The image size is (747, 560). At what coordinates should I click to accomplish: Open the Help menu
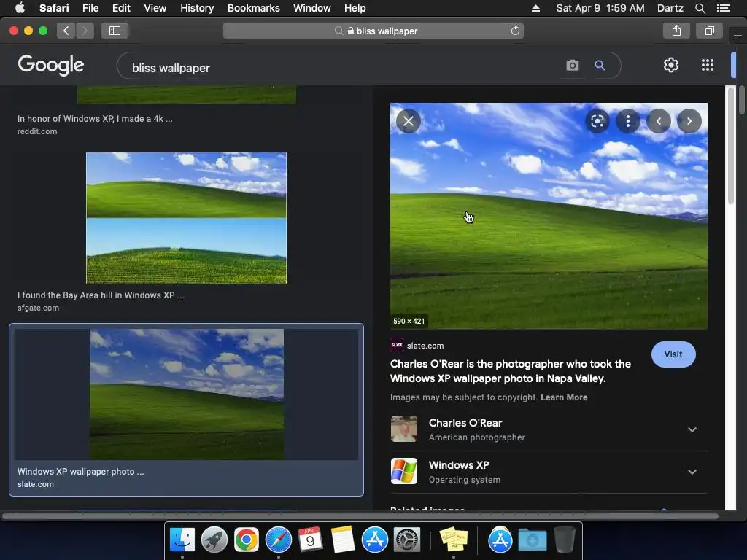coord(355,8)
